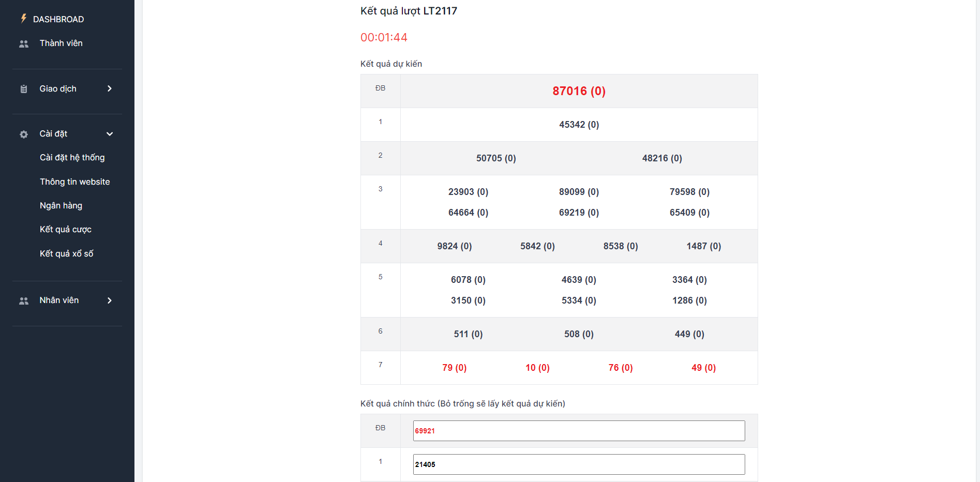980x482 pixels.
Task: Click the prize 1 official result input
Action: (x=579, y=464)
